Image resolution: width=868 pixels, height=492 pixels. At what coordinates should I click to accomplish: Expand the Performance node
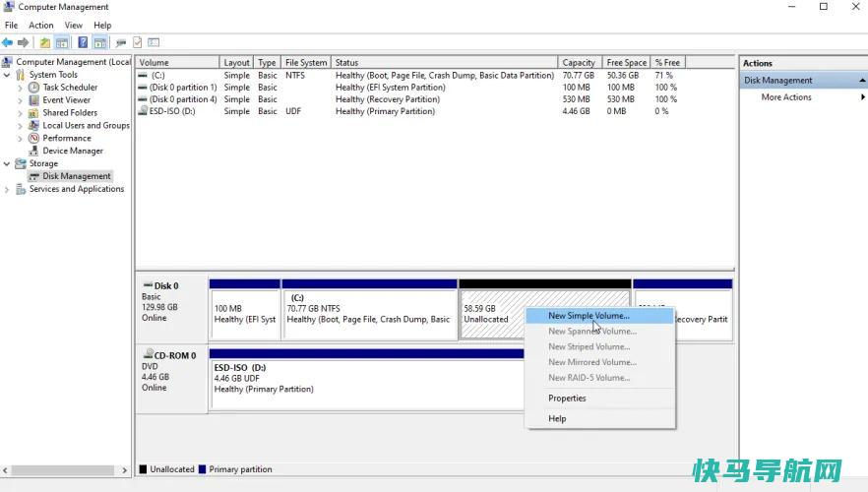click(x=20, y=139)
